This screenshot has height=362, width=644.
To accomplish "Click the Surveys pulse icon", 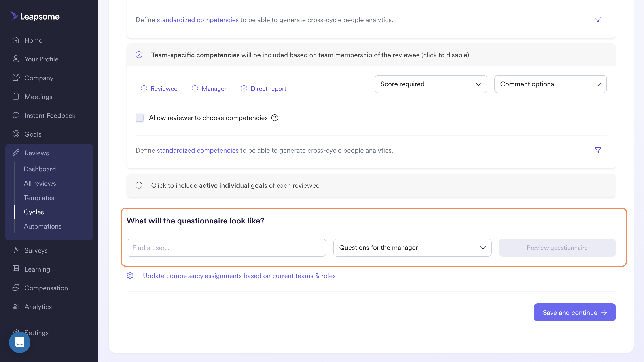I will tap(16, 250).
